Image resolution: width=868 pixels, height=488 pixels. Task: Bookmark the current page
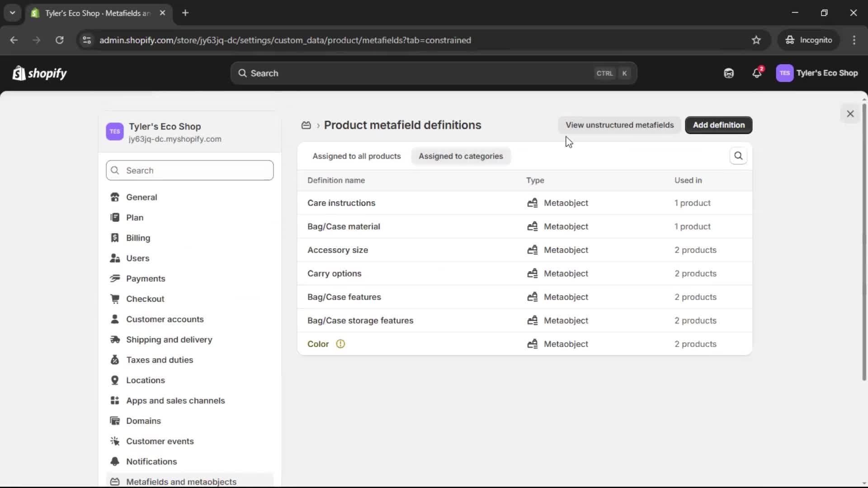pos(756,40)
